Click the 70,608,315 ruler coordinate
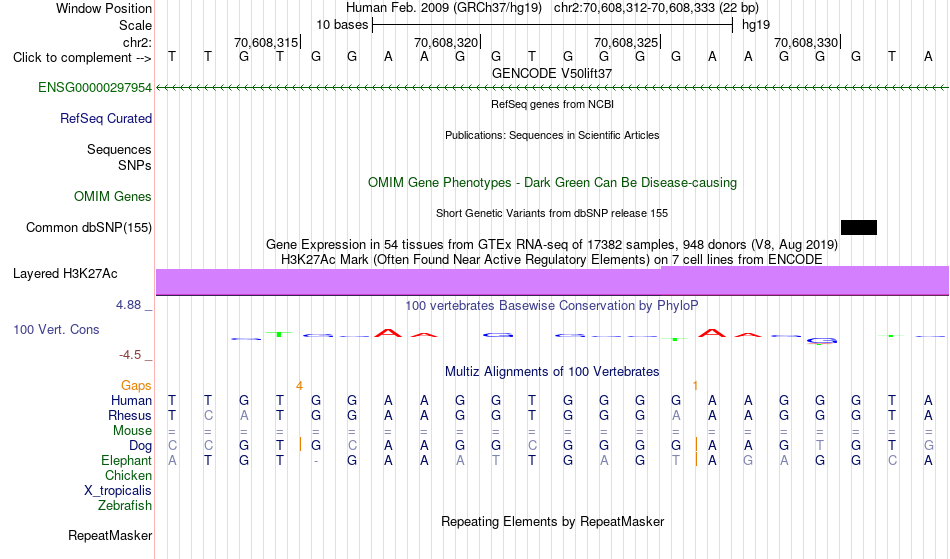This screenshot has width=950, height=559. pos(267,42)
